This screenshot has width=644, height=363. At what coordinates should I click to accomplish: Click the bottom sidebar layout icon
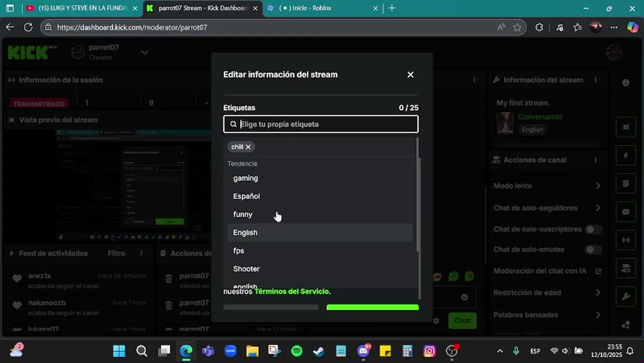pos(626,325)
